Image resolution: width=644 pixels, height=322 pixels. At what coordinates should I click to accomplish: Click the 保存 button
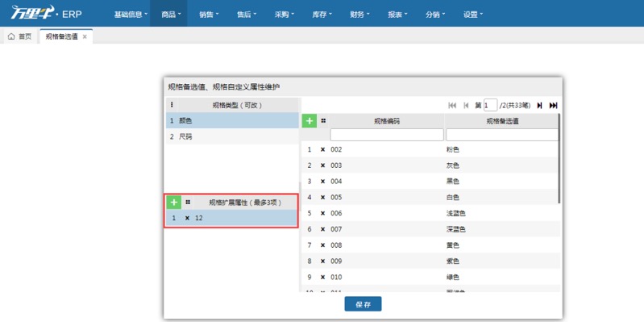(363, 304)
